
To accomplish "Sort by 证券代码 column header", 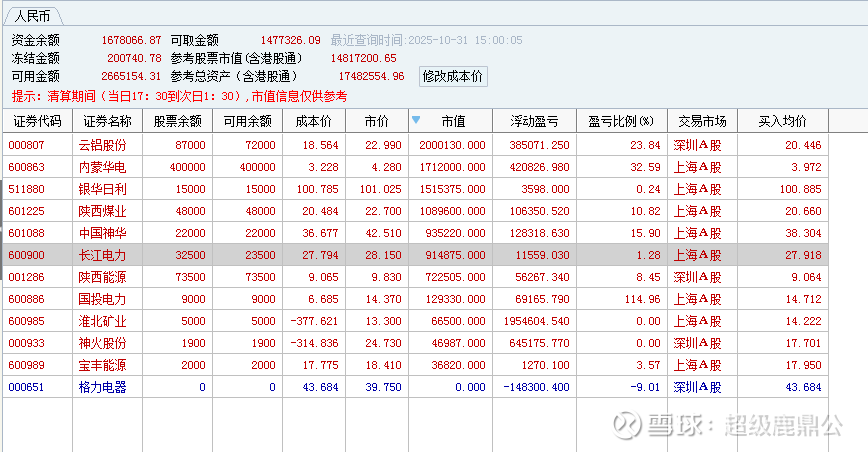I will point(37,122).
